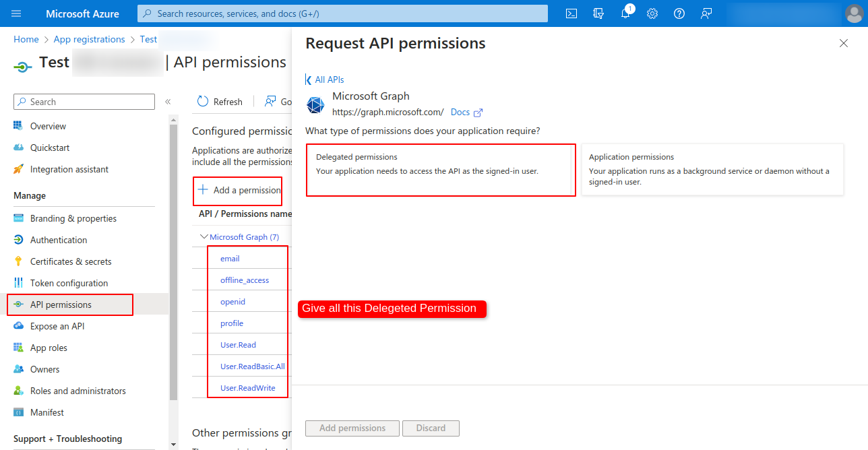Select the Delegated permissions card
This screenshot has height=450, width=868.
441,170
